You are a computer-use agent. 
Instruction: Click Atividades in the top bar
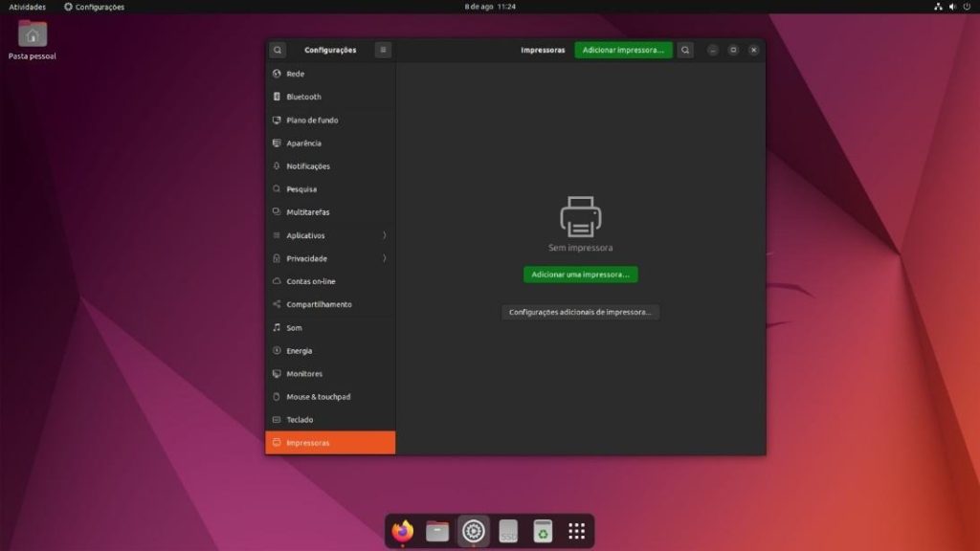pyautogui.click(x=27, y=7)
